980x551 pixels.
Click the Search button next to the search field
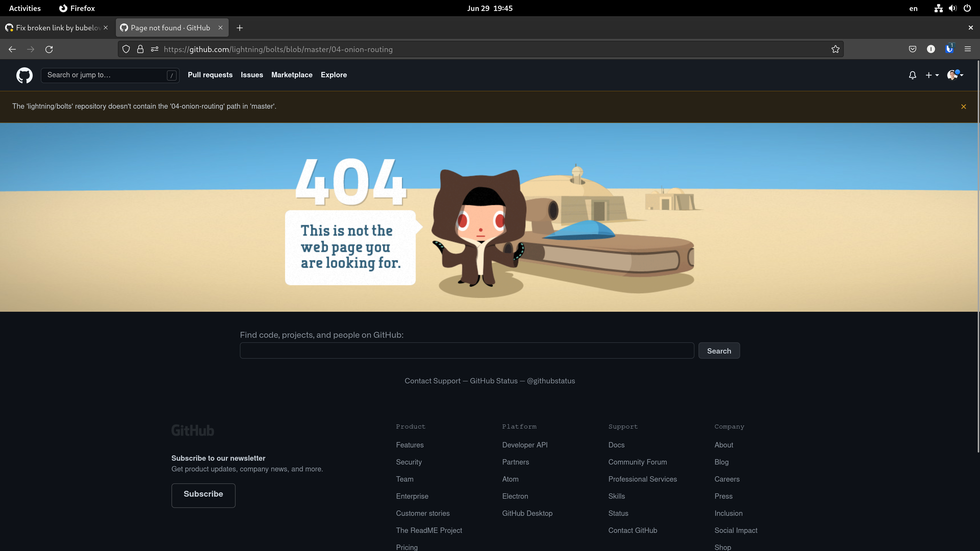point(719,350)
